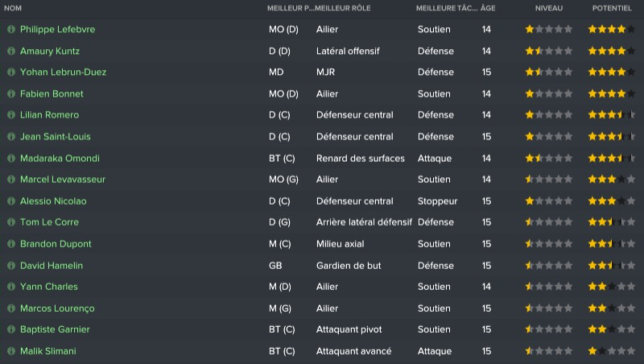Click the info icon for Yohan Lebrun-Duez

(11, 72)
